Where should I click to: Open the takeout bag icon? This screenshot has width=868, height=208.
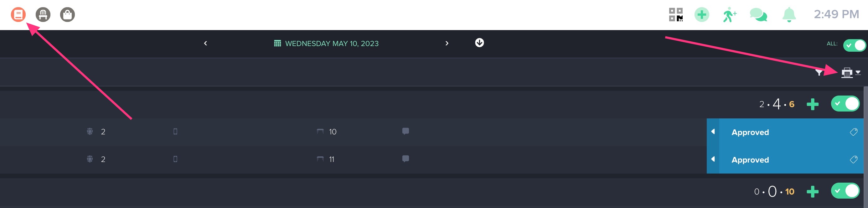(x=67, y=14)
